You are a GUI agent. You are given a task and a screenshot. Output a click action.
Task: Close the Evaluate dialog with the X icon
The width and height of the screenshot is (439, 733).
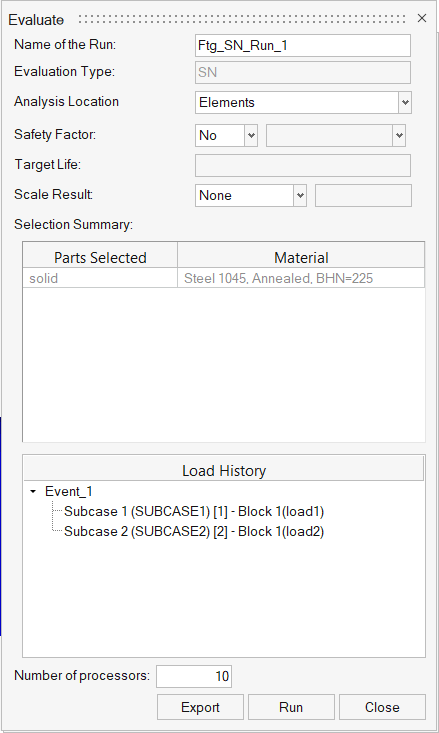click(422, 18)
